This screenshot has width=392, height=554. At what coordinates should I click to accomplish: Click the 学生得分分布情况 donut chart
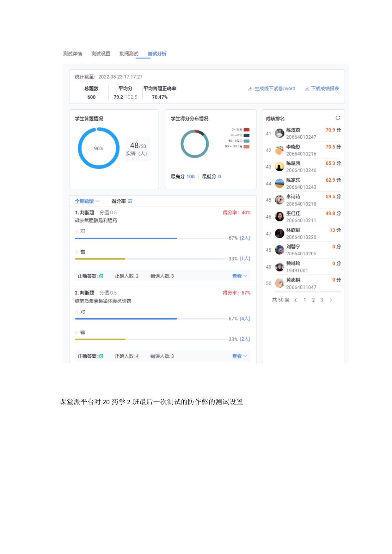coord(194,144)
